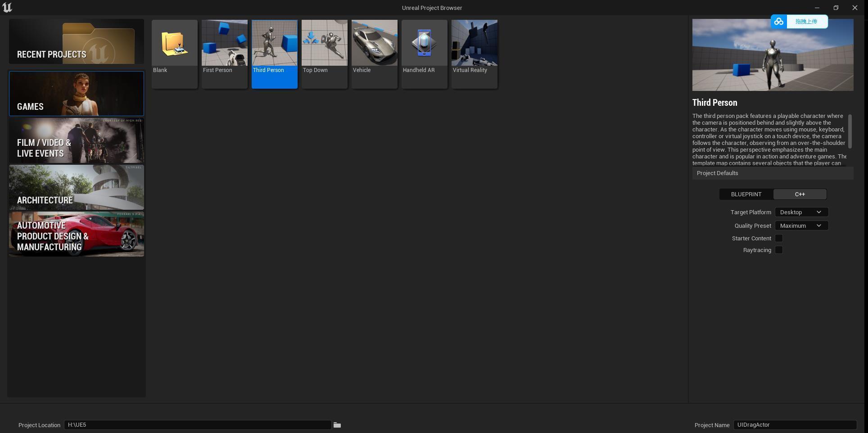Open the Film / Video & Live Events category
868x433 pixels.
(77, 140)
